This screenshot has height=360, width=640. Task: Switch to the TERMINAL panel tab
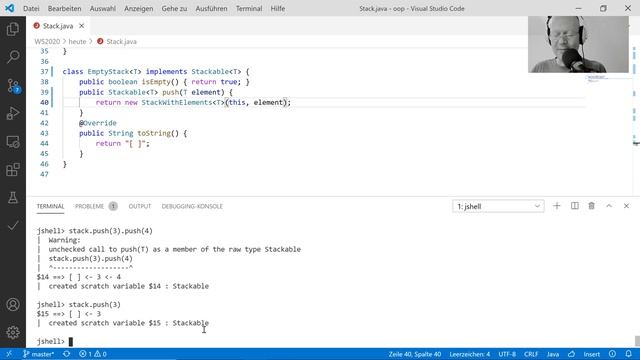coord(50,206)
